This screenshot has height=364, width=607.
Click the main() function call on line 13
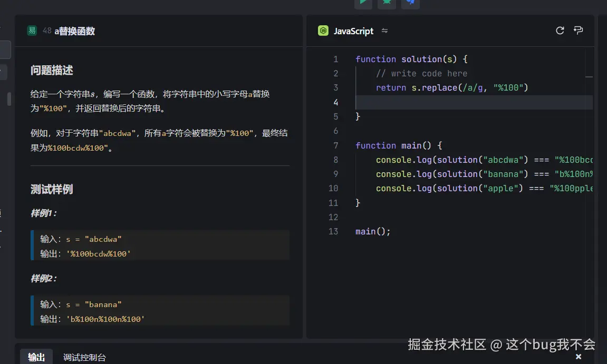372,231
